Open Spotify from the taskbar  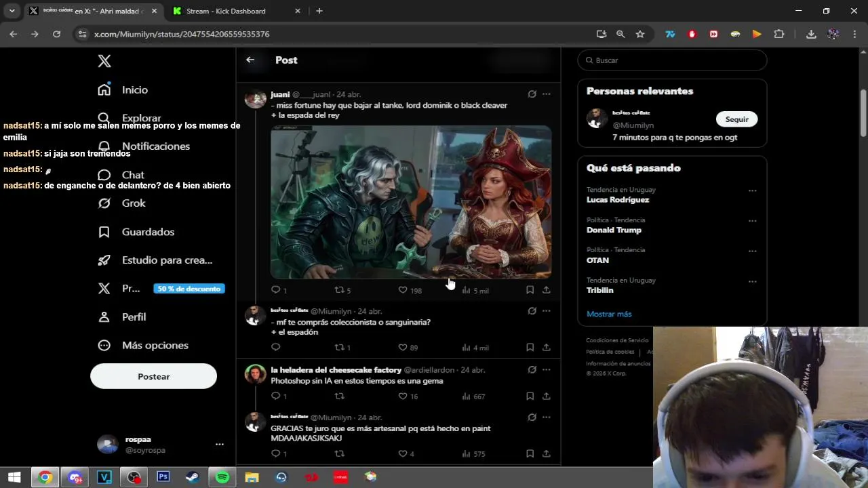(x=222, y=477)
